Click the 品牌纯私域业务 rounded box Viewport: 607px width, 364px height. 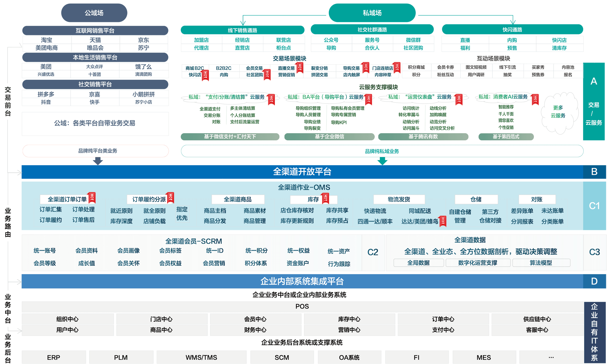pos(382,151)
